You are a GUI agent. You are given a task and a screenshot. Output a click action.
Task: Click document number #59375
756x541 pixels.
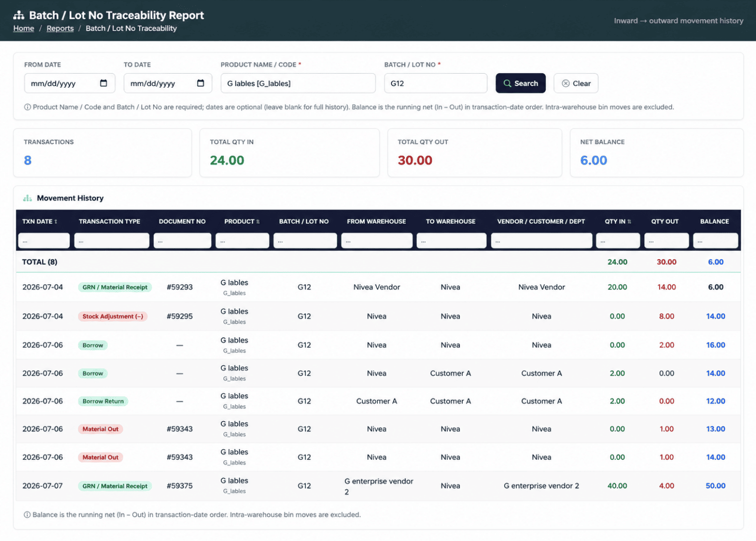pyautogui.click(x=180, y=486)
